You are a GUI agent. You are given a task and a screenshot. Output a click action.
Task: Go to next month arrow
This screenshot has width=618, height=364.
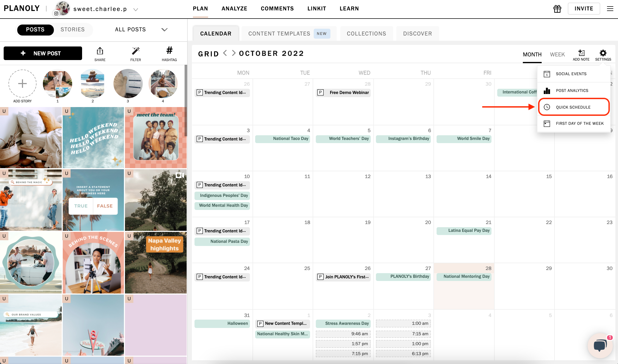coord(234,53)
